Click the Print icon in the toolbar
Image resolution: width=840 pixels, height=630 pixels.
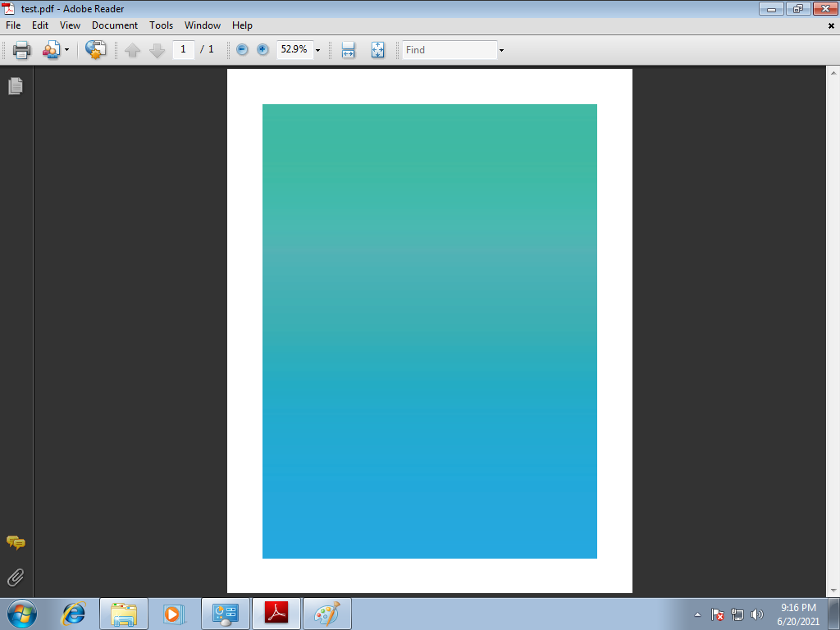click(x=21, y=50)
